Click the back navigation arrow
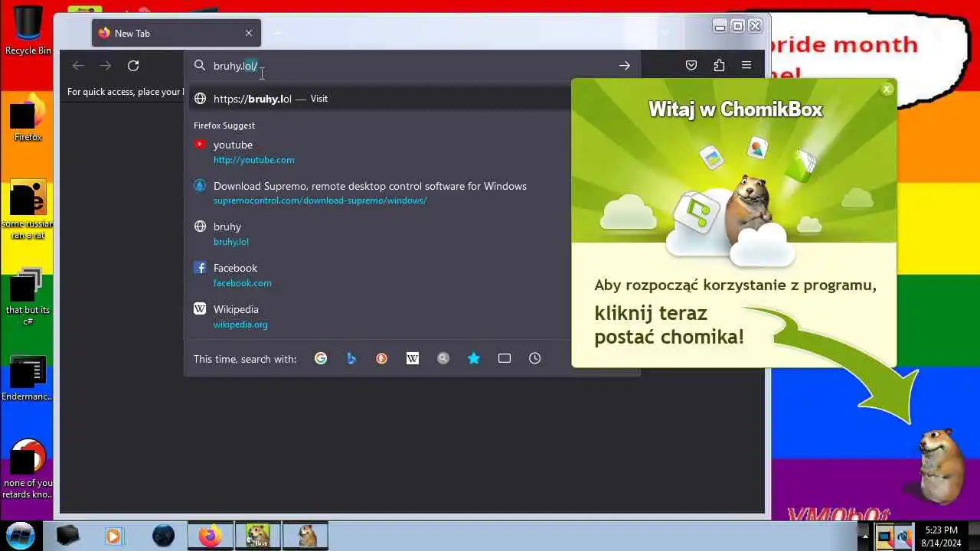Screen dimensions: 980x551 click(78, 66)
